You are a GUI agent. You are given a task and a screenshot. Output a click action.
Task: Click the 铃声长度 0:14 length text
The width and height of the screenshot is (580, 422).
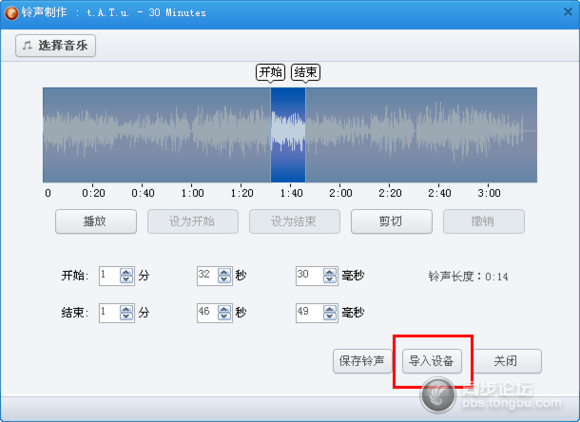(468, 277)
